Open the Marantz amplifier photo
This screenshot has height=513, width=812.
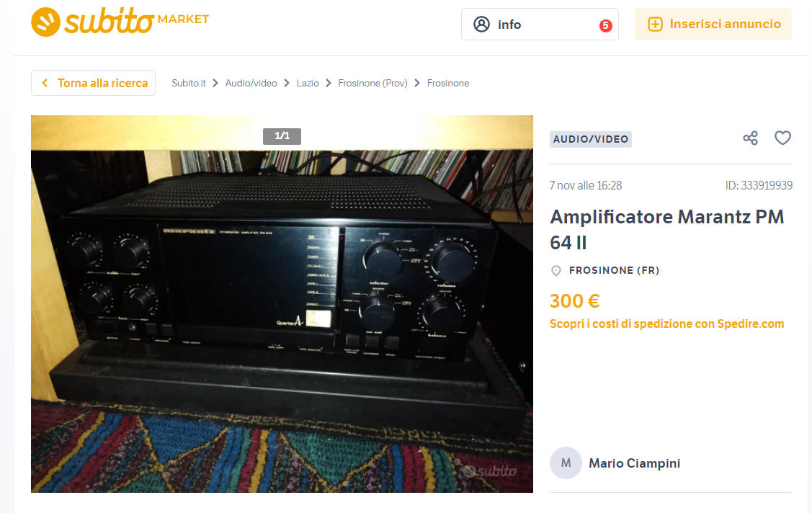(282, 304)
